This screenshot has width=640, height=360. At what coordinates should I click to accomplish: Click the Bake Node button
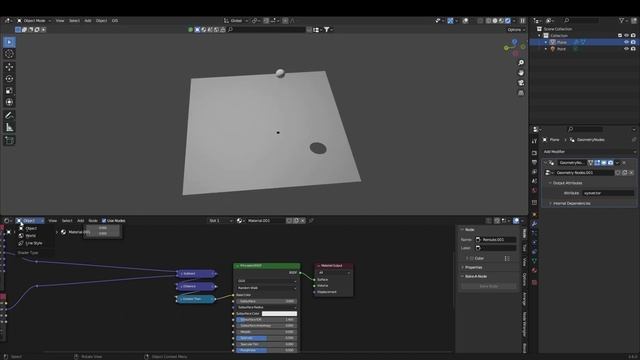489,286
